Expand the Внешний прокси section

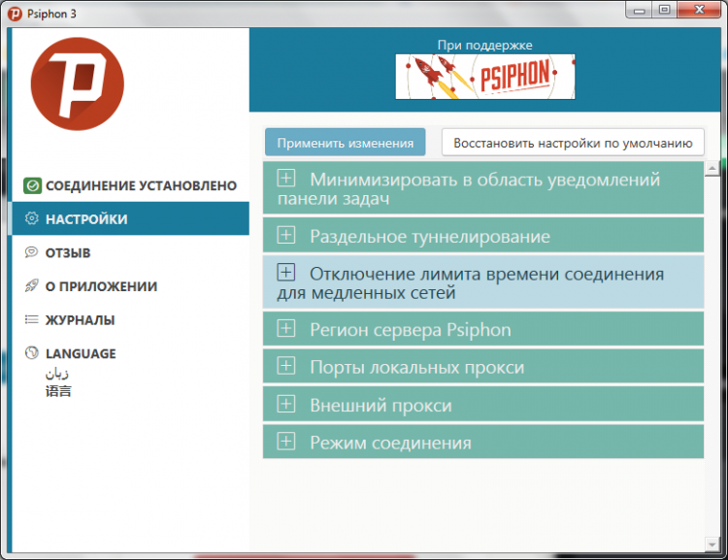click(285, 405)
